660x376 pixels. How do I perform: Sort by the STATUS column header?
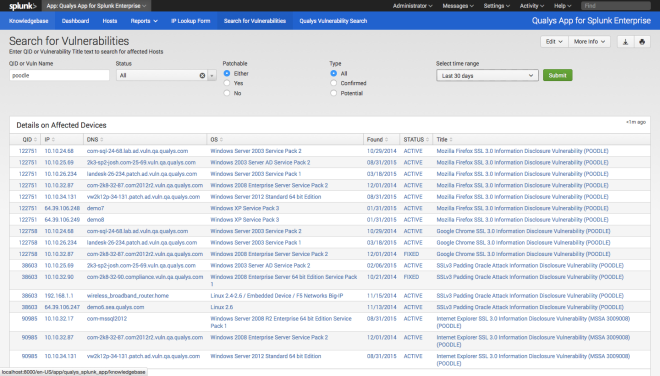416,139
